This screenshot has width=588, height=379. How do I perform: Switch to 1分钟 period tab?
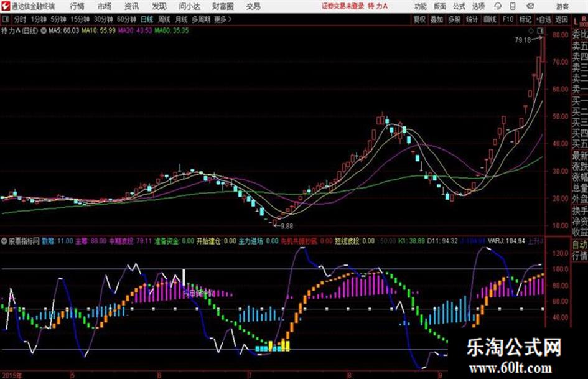pos(38,19)
